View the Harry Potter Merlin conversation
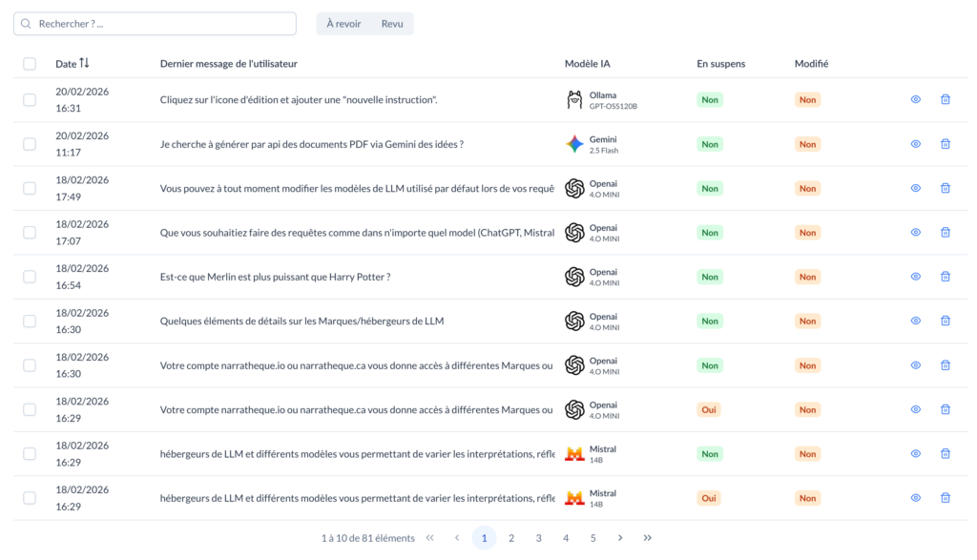The image size is (977, 560). (915, 277)
